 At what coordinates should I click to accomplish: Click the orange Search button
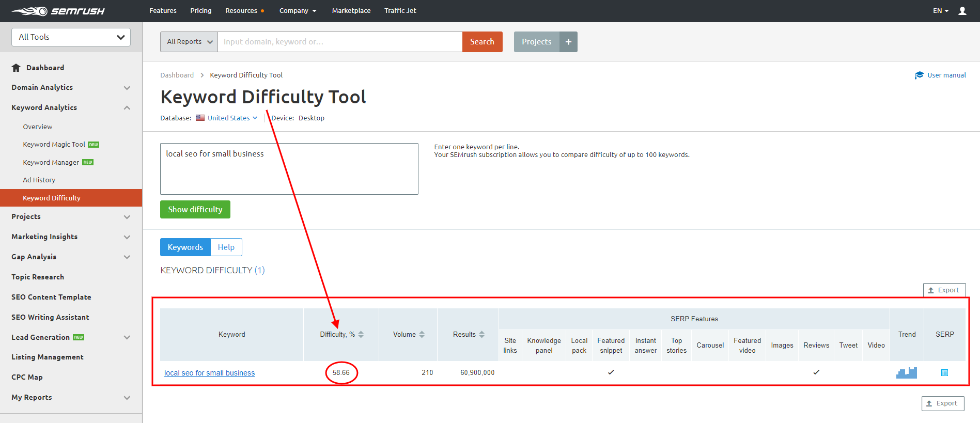(x=482, y=42)
